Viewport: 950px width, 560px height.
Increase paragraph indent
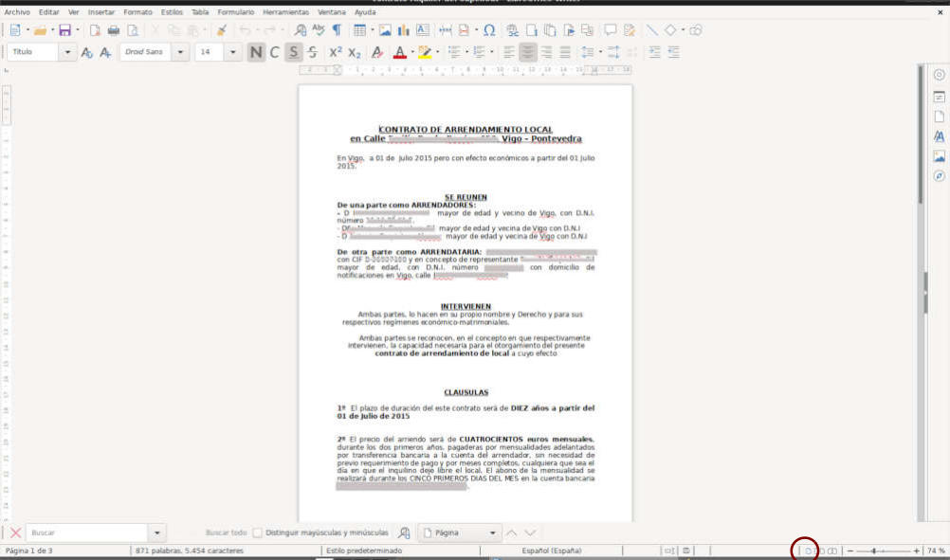(x=654, y=53)
